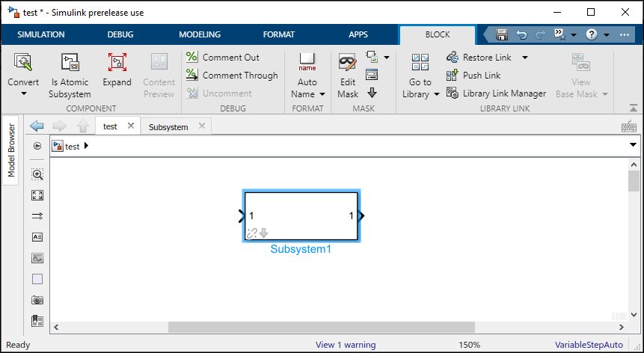The height and width of the screenshot is (353, 644).
Task: Select the Subsystem1 block
Action: pyautogui.click(x=301, y=216)
